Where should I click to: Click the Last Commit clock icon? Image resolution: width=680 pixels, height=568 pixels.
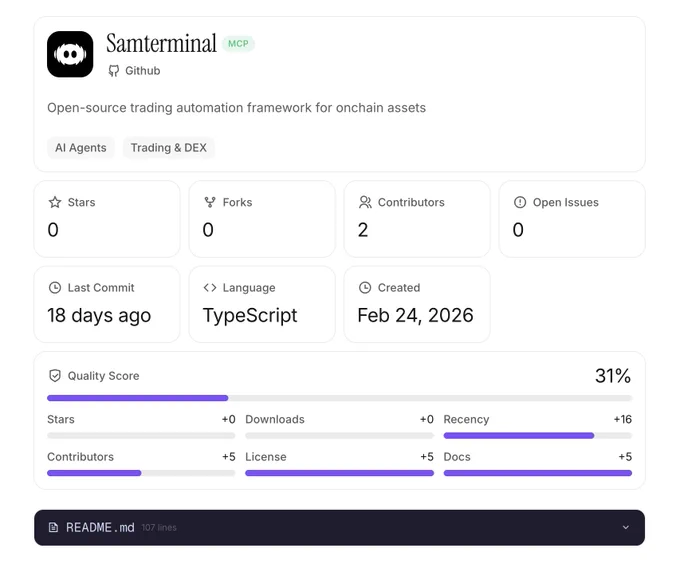(55, 287)
